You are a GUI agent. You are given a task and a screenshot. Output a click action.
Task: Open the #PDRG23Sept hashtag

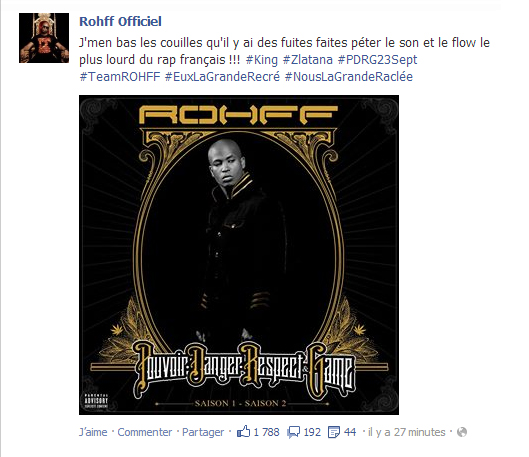point(378,60)
